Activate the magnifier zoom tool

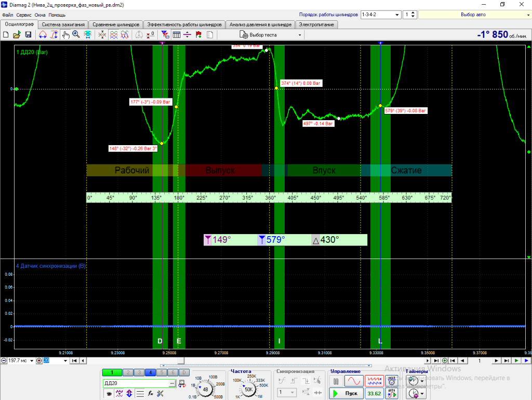pos(76,35)
